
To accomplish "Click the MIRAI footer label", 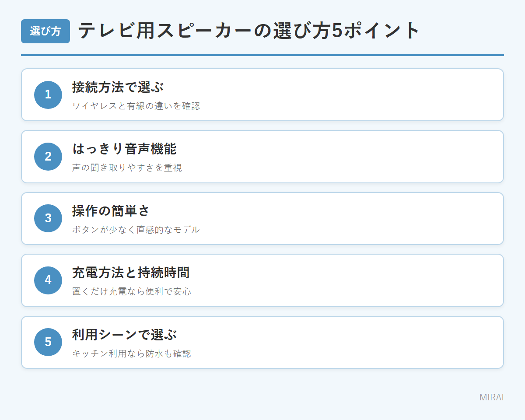I will click(492, 397).
